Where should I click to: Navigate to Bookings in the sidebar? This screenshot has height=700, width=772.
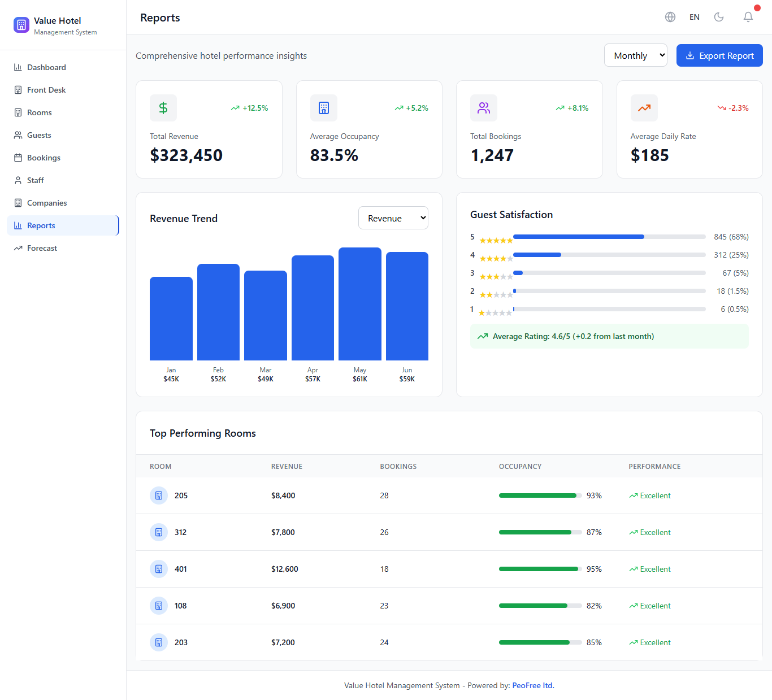pyautogui.click(x=44, y=158)
